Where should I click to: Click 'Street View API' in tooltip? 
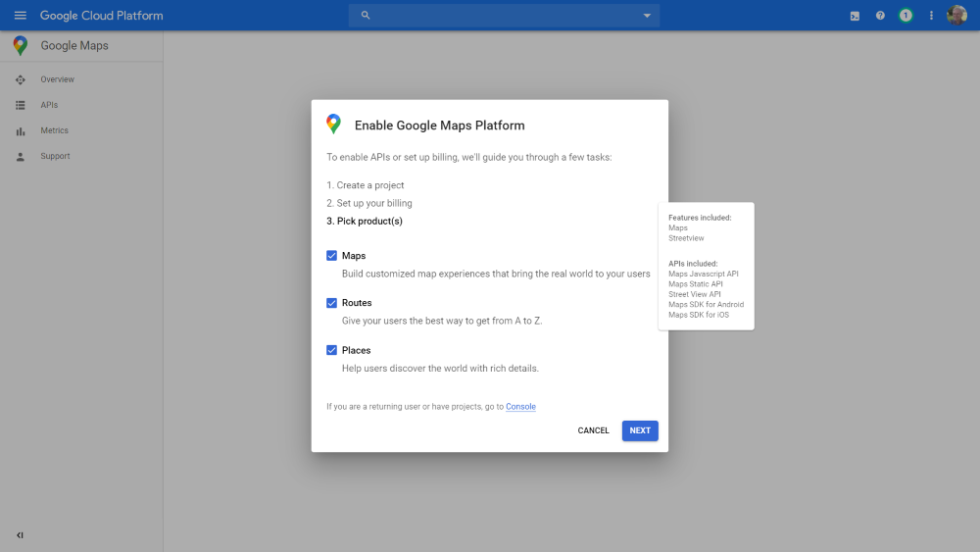pyautogui.click(x=695, y=294)
